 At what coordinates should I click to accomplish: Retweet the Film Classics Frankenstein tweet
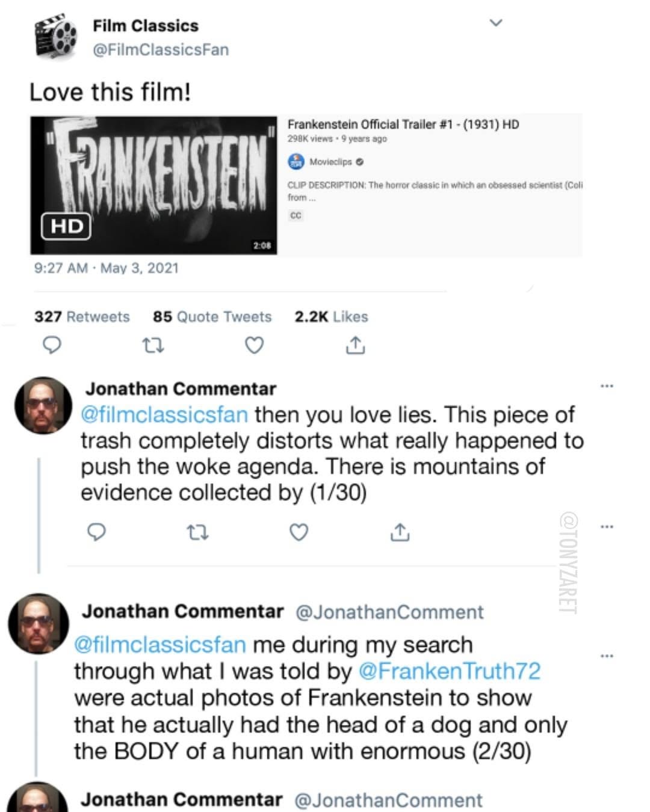[x=154, y=345]
